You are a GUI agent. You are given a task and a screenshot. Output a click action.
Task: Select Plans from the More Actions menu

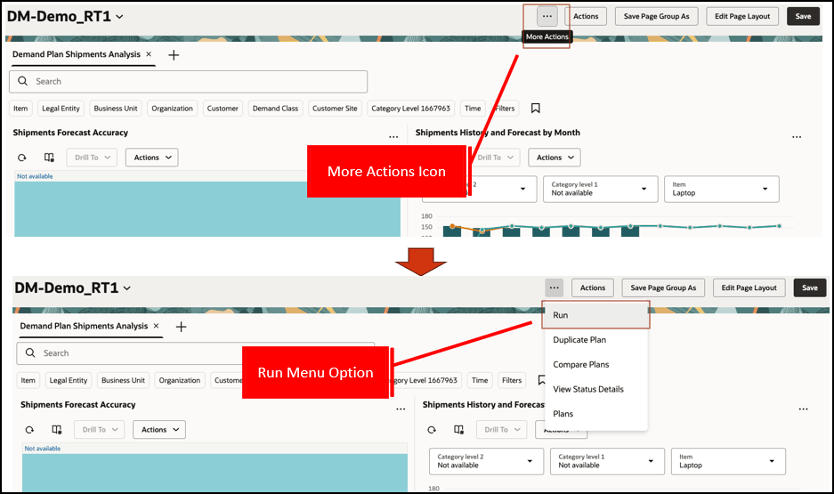pos(596,414)
